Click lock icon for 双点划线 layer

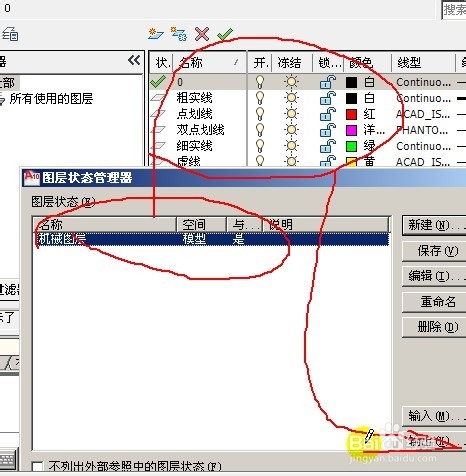(328, 130)
